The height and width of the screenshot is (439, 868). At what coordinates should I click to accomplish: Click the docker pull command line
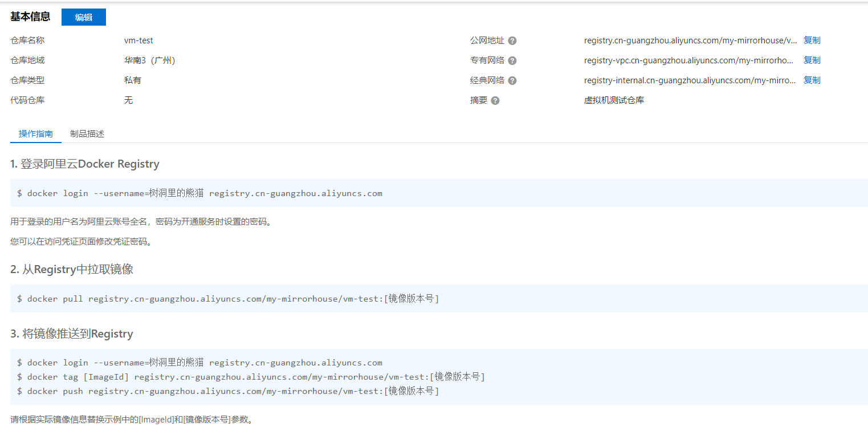228,299
